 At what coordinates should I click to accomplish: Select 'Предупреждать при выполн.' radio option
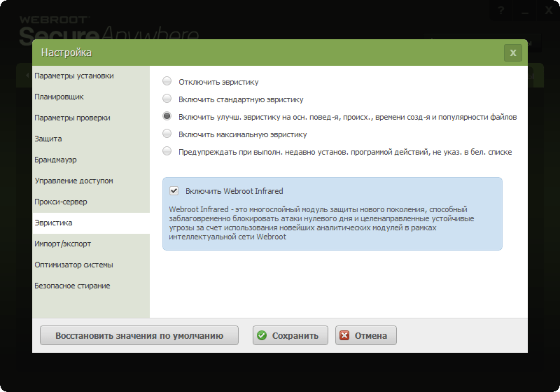pos(167,151)
